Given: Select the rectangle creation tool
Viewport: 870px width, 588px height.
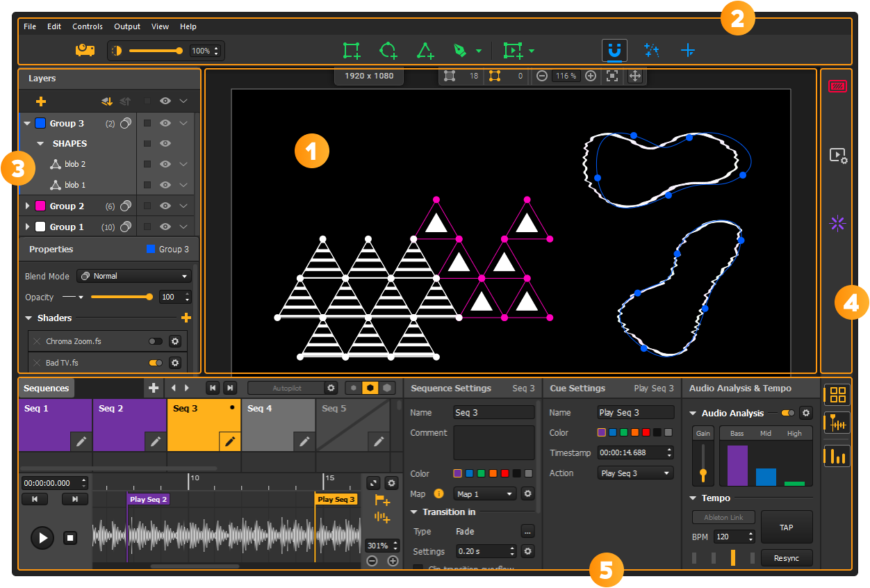Looking at the screenshot, I should (351, 50).
